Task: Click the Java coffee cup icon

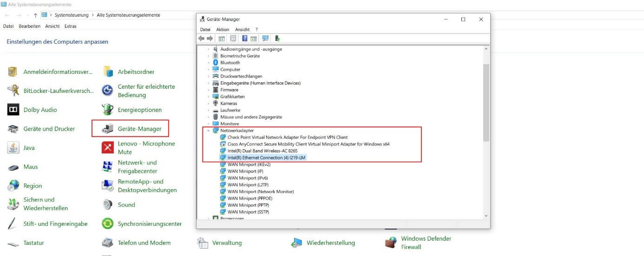Action: tap(13, 148)
